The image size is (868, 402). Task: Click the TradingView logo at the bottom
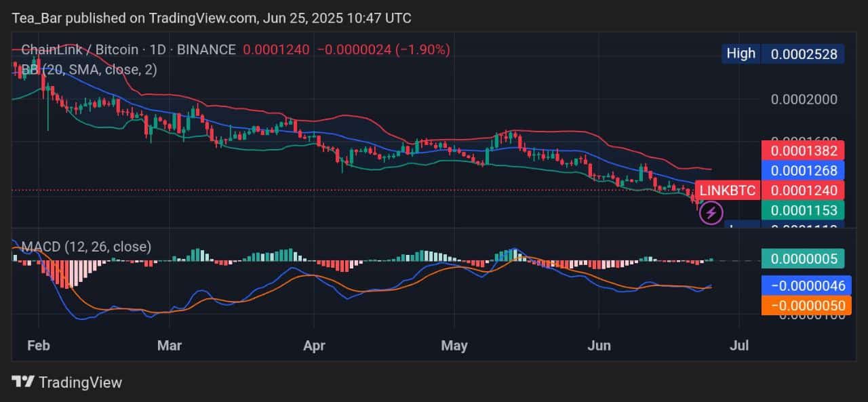point(68,382)
